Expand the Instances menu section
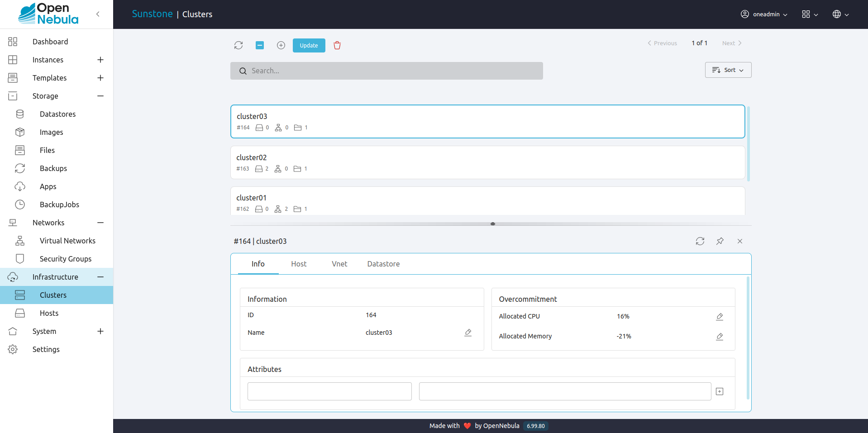The image size is (868, 433). pyautogui.click(x=100, y=60)
